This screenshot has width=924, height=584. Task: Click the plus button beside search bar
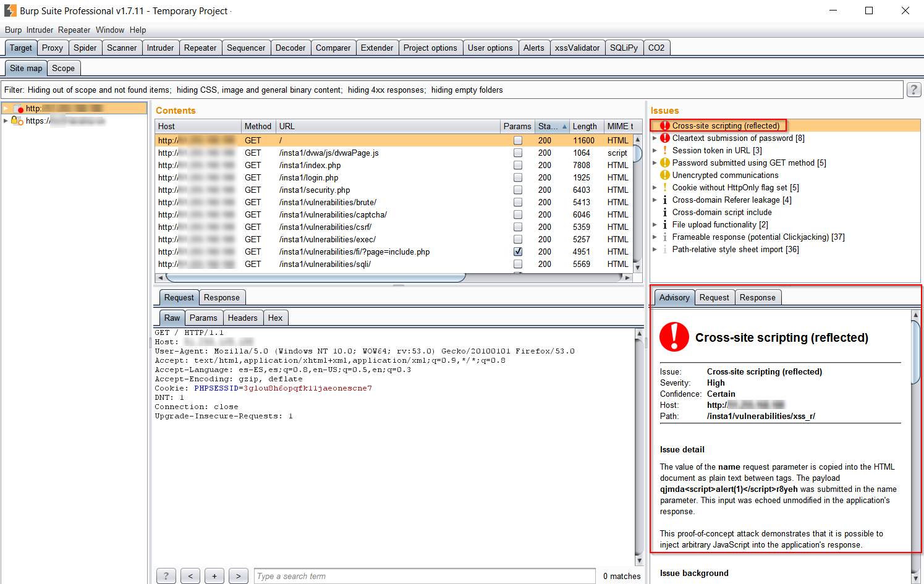point(214,576)
